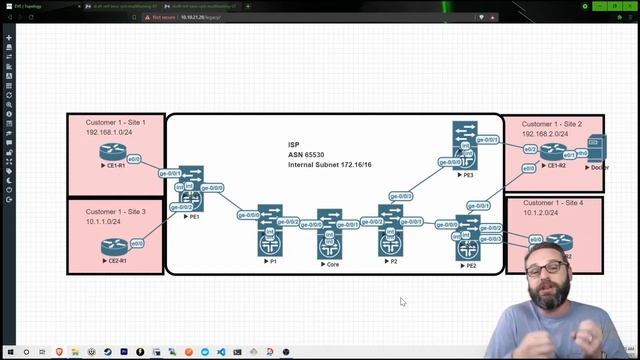Open Configured objects list in sidebar
Screen dimensions: 640x360
(x=9, y=86)
